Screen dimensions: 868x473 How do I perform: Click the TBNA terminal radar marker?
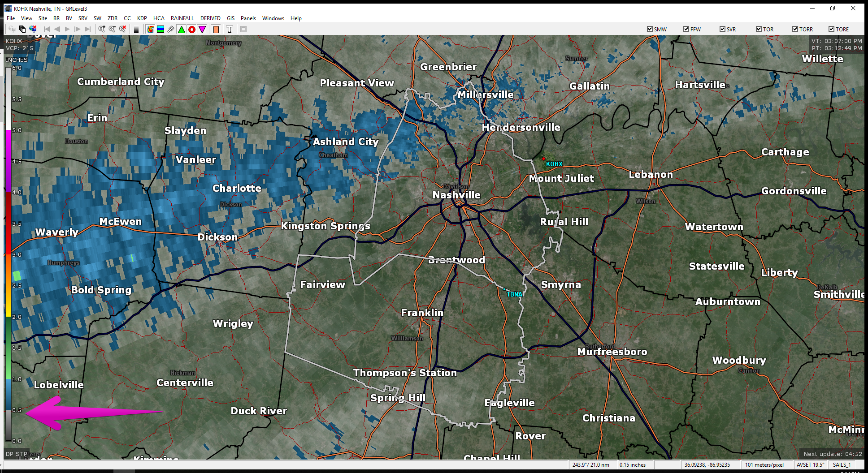[x=504, y=289]
